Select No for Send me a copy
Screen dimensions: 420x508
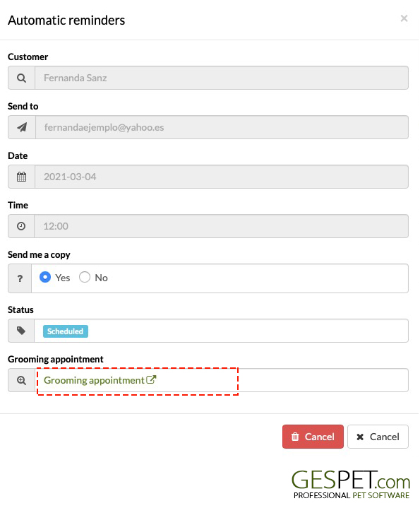point(85,278)
